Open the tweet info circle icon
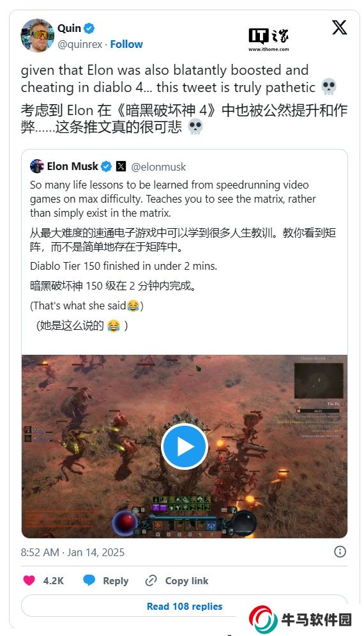Screen dimensions: 364x636 (x=340, y=551)
